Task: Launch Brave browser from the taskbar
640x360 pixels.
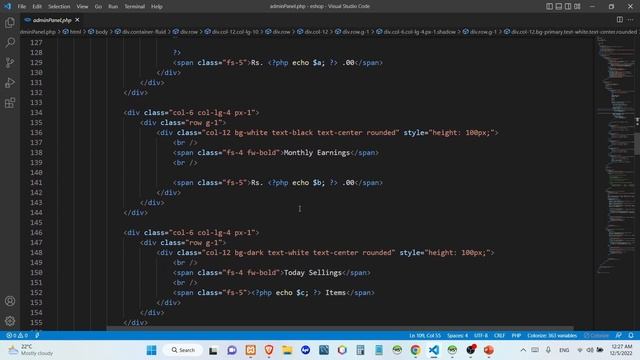Action: coord(269,350)
